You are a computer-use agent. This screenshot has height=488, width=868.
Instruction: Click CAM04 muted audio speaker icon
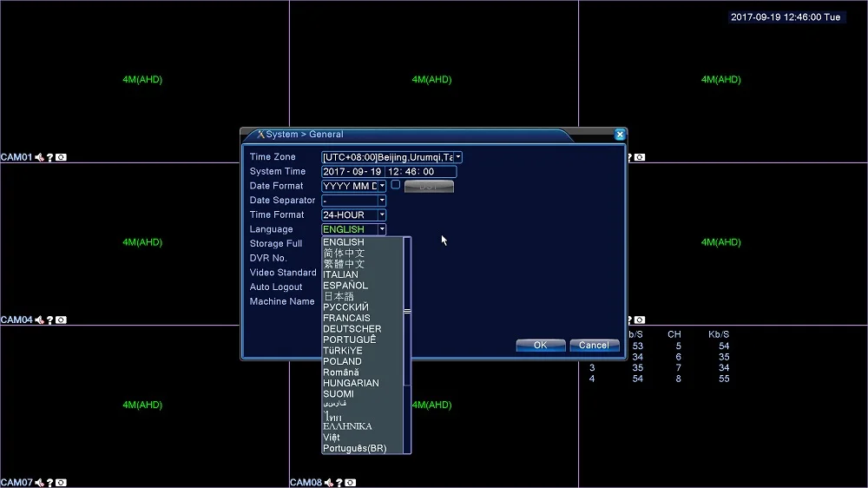(x=39, y=320)
